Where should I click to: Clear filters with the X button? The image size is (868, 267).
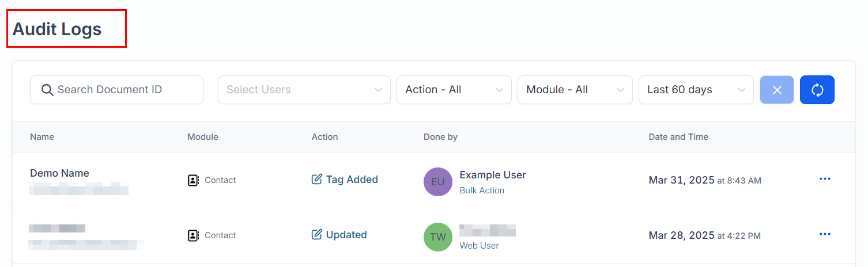click(777, 90)
